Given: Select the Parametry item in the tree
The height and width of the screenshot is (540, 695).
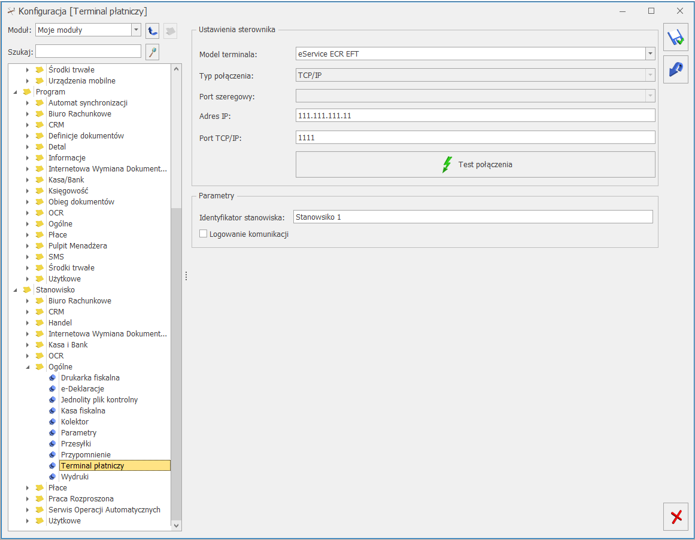Looking at the screenshot, I should (x=78, y=433).
